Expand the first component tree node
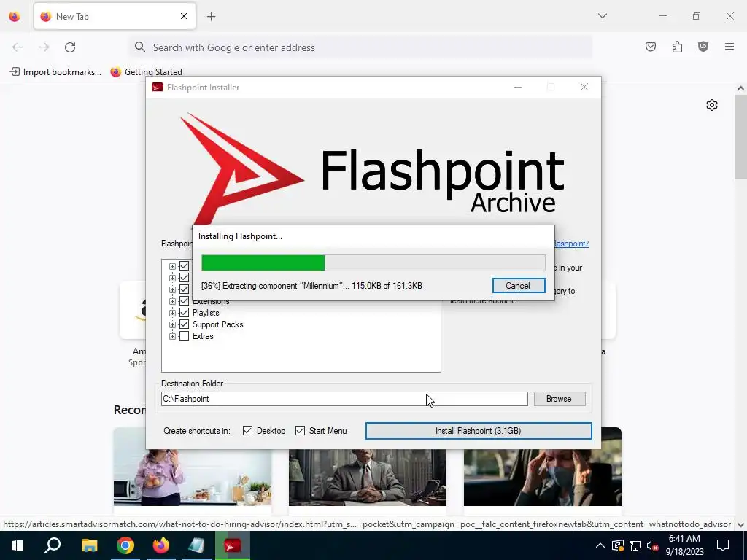This screenshot has width=747, height=560. (x=172, y=267)
